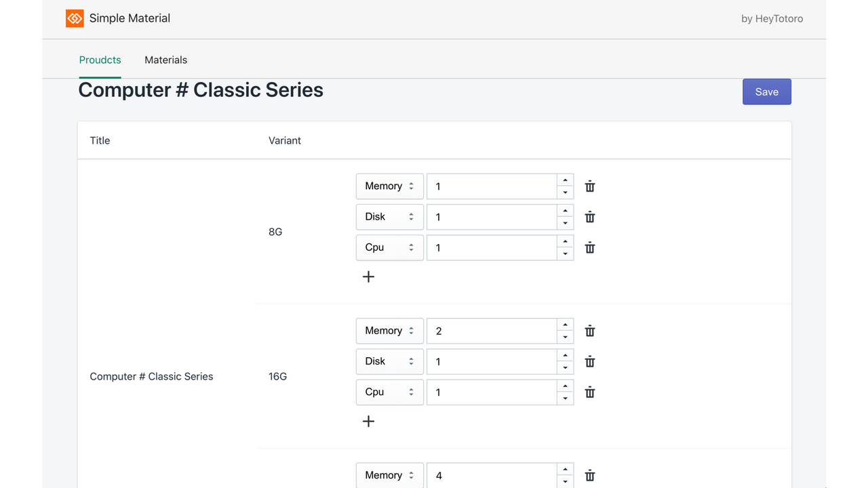Viewport: 868px width, 488px height.
Task: Increment the 8G Memory quantity stepper
Action: (566, 180)
